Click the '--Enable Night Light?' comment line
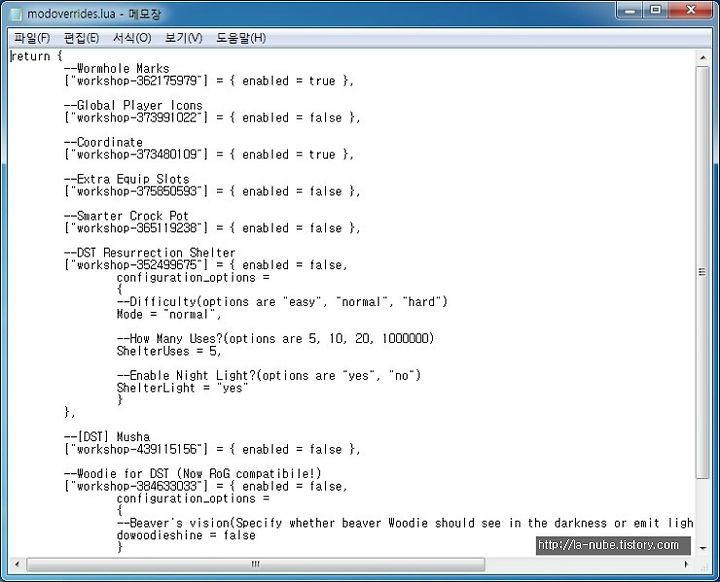The width and height of the screenshot is (720, 582). click(269, 375)
